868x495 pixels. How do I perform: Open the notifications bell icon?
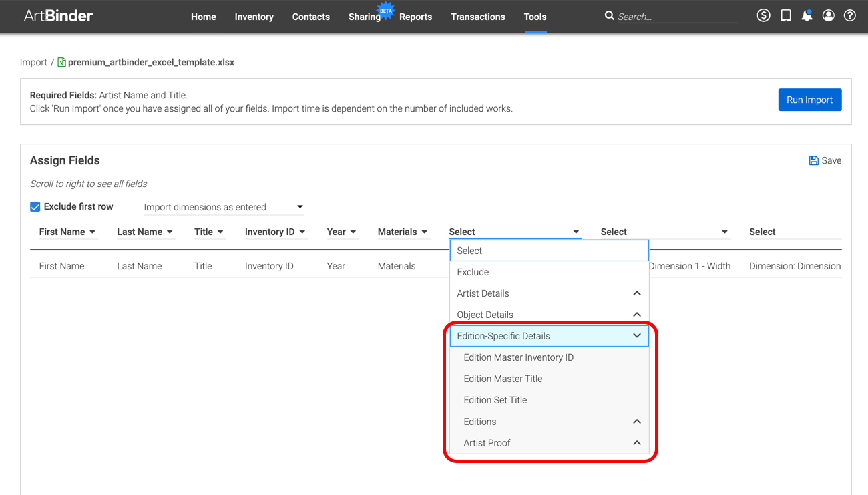click(807, 15)
